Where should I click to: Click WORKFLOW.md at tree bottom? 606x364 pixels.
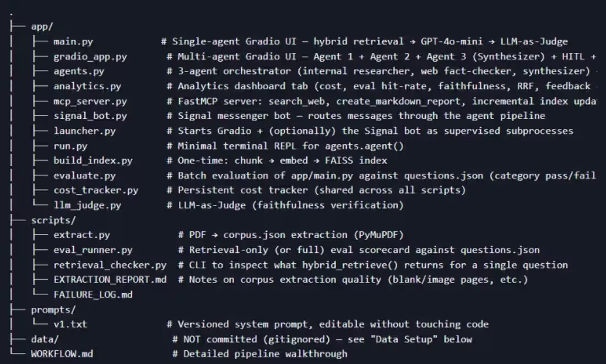click(62, 354)
